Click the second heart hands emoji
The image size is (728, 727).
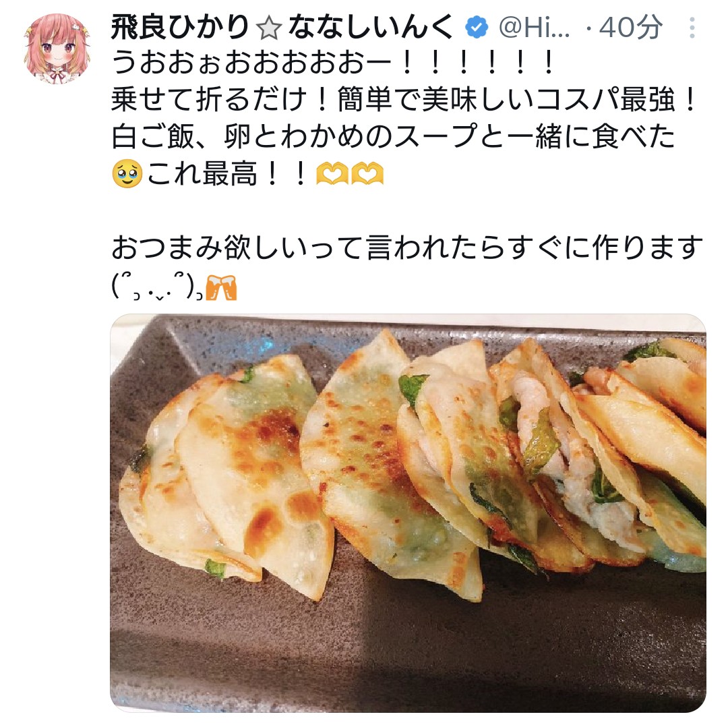pyautogui.click(x=367, y=174)
